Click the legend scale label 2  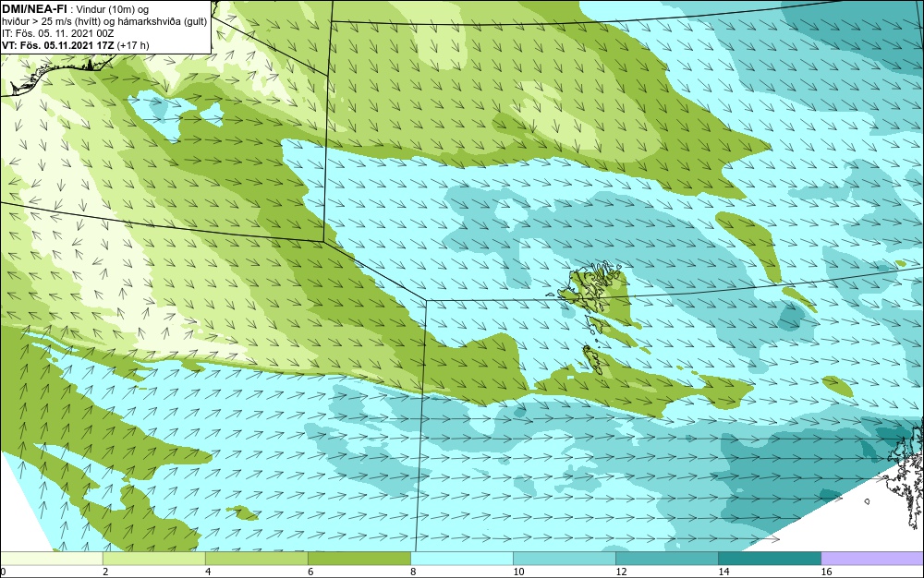pos(105,572)
